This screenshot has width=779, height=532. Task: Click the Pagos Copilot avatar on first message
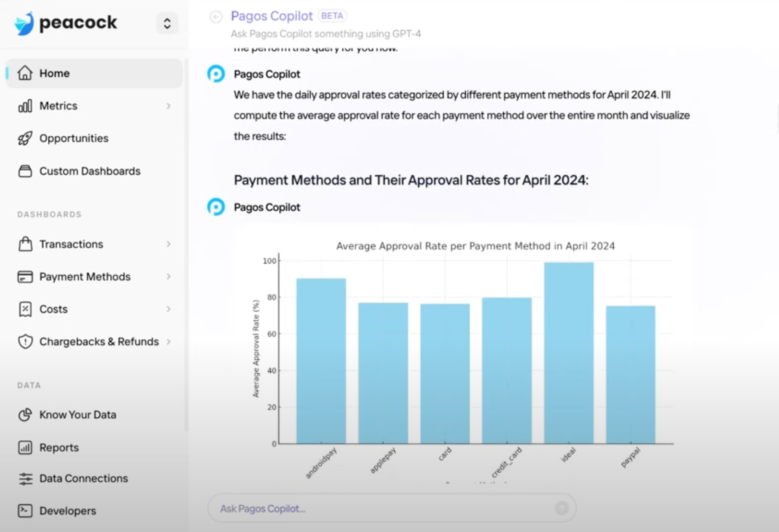[x=216, y=74]
